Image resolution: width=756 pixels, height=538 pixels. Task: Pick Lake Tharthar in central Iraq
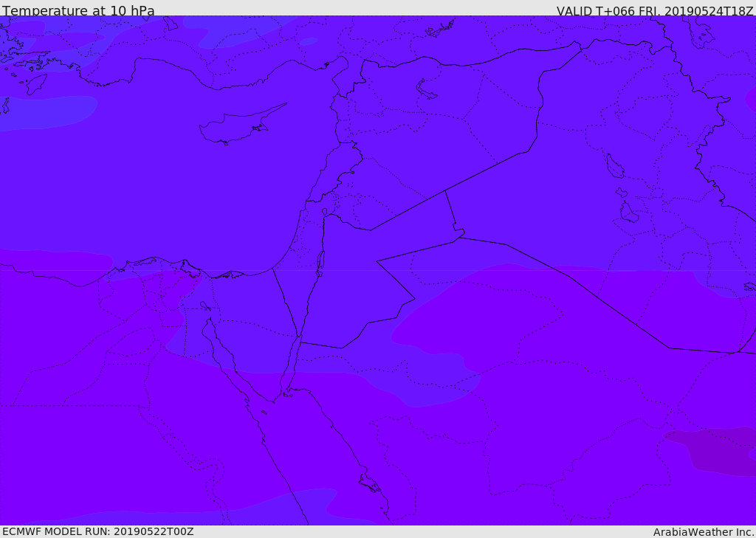click(614, 167)
